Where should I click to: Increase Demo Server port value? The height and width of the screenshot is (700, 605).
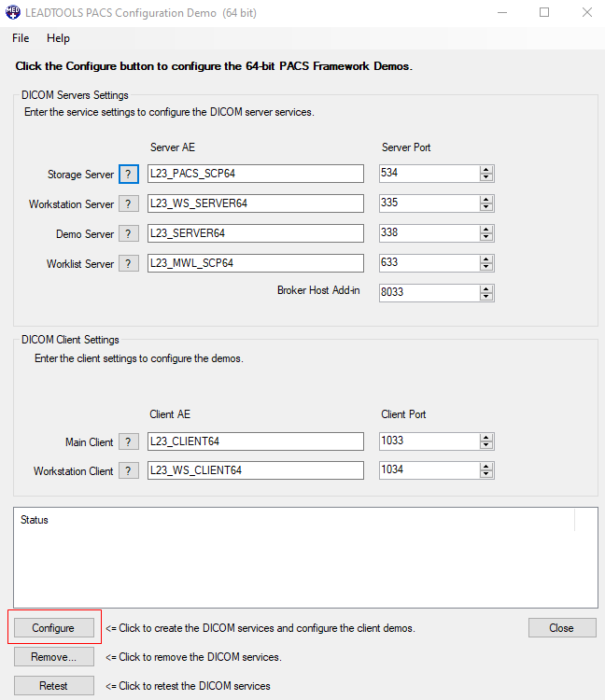486,230
